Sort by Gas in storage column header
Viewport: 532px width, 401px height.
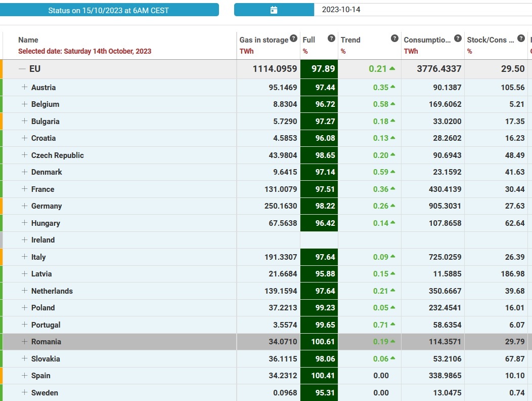[263, 40]
